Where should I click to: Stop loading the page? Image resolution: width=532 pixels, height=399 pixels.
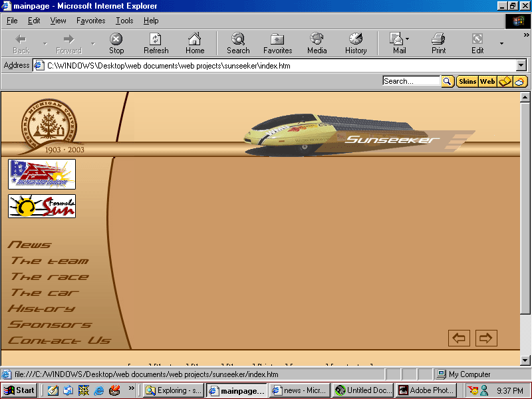coord(116,43)
